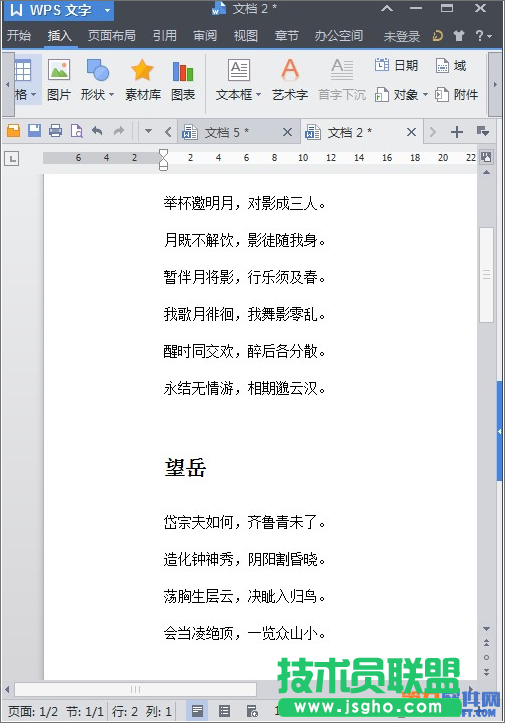Click the vertical scrollbar thumb

pos(486,275)
